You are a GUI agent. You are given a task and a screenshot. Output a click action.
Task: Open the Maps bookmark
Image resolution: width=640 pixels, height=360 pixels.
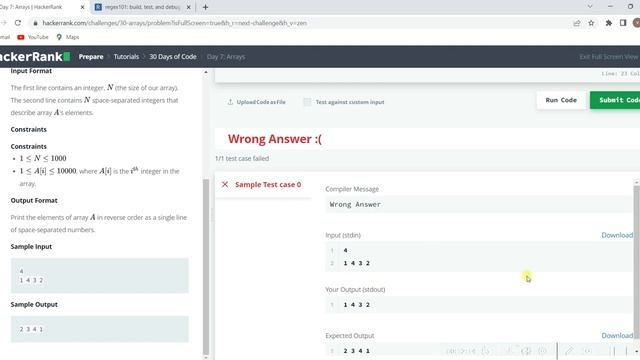(67, 37)
